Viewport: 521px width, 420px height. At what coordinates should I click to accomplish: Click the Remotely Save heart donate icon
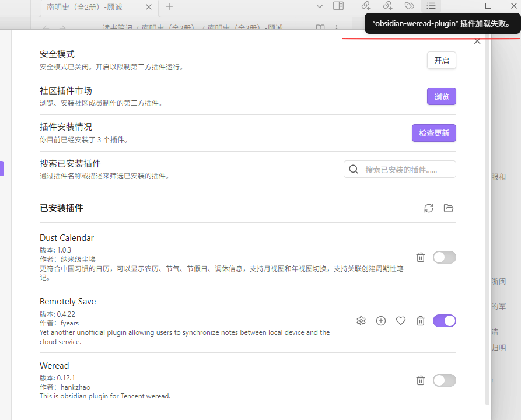coord(401,321)
